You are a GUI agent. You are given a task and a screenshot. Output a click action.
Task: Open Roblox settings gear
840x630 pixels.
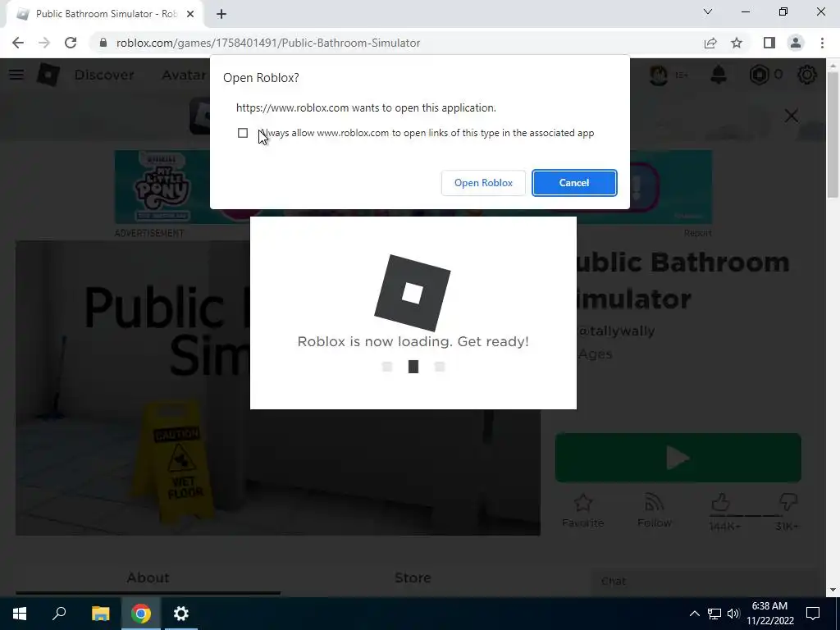pos(807,75)
